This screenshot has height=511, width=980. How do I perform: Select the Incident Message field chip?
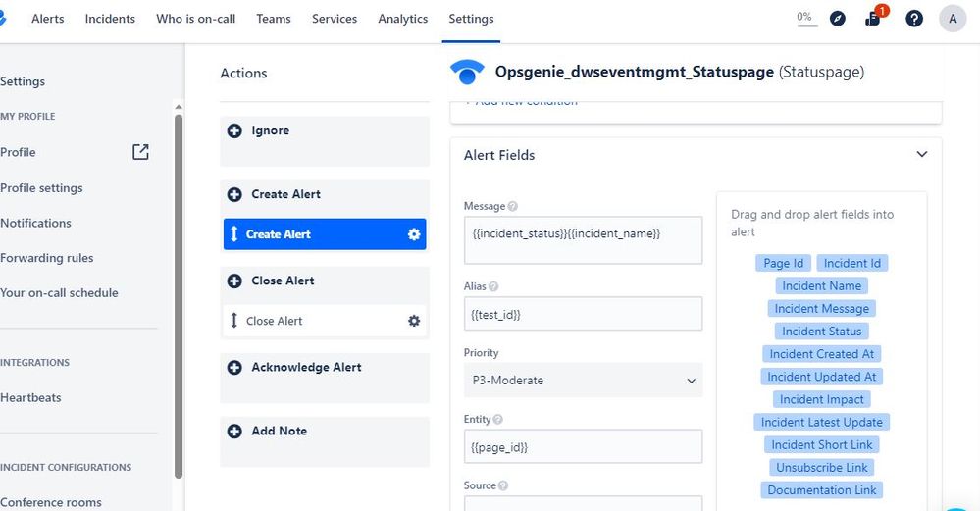(x=821, y=309)
